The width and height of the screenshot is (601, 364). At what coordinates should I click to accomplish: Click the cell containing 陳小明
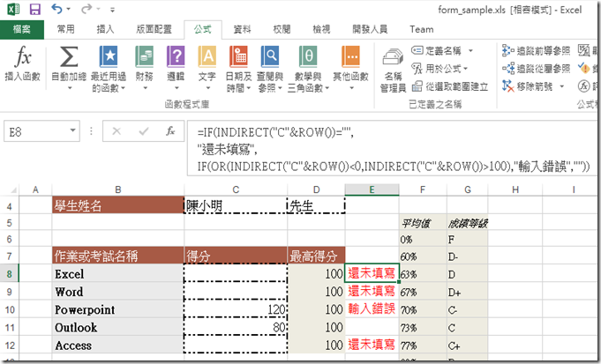point(236,206)
